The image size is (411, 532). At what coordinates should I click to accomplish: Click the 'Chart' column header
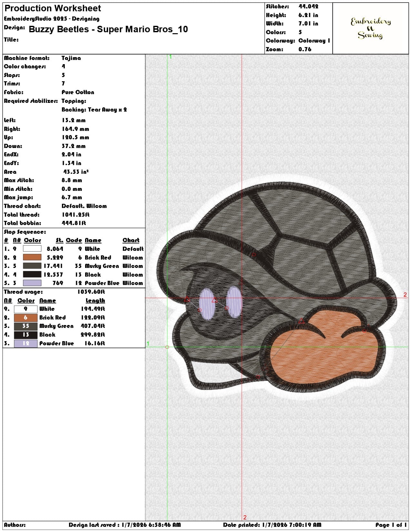coord(131,240)
